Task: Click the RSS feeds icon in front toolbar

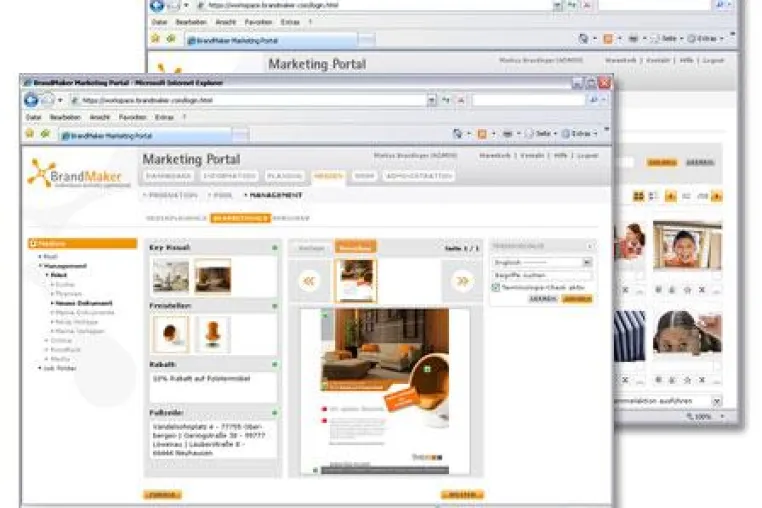Action: (482, 133)
